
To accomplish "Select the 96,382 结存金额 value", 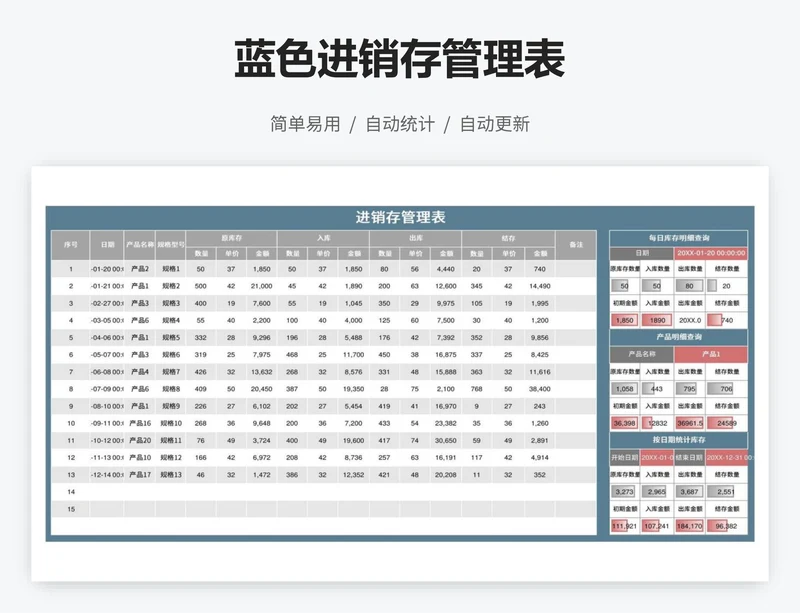I will click(x=727, y=526).
